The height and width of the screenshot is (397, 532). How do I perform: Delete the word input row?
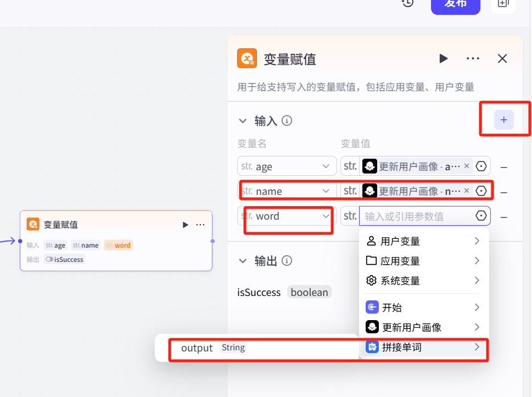[504, 217]
